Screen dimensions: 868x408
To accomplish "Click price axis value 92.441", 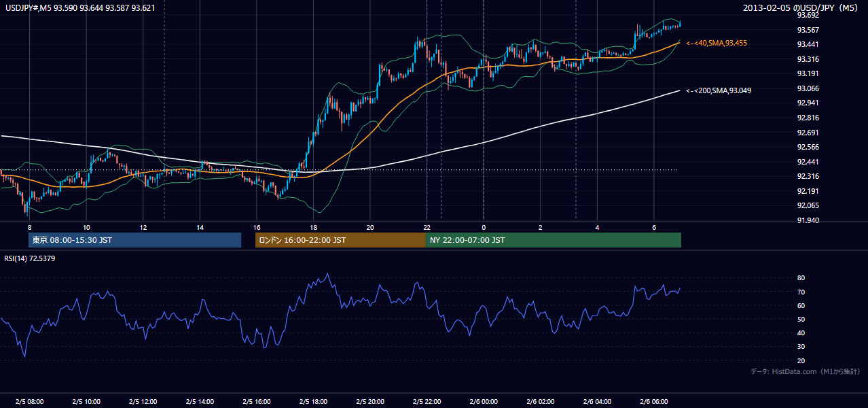I will 807,162.
